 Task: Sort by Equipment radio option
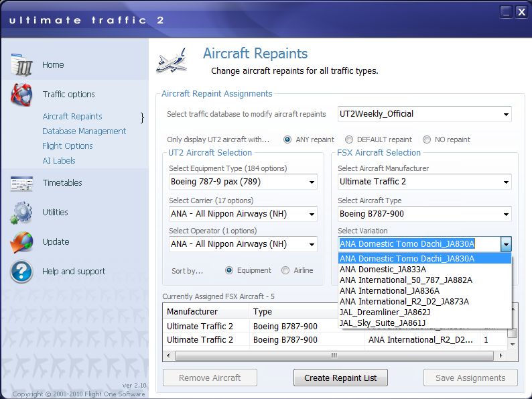tap(229, 270)
